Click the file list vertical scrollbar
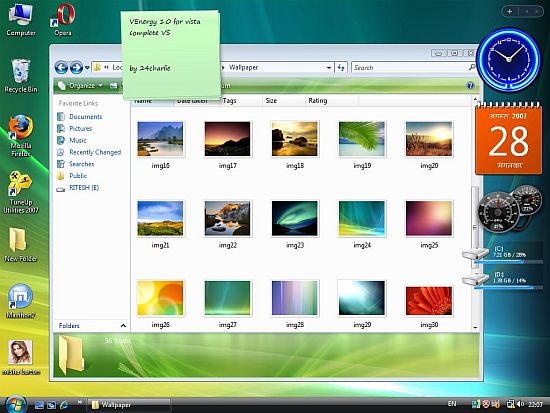 pyautogui.click(x=475, y=214)
